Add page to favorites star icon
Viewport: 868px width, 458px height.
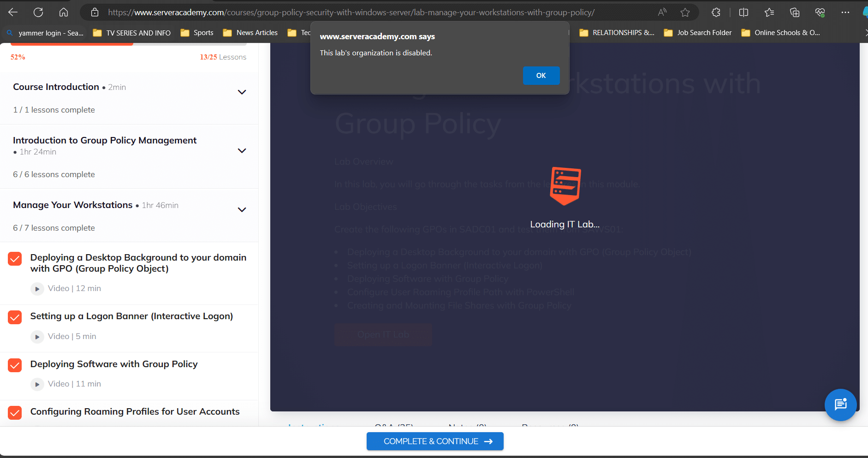coord(685,12)
